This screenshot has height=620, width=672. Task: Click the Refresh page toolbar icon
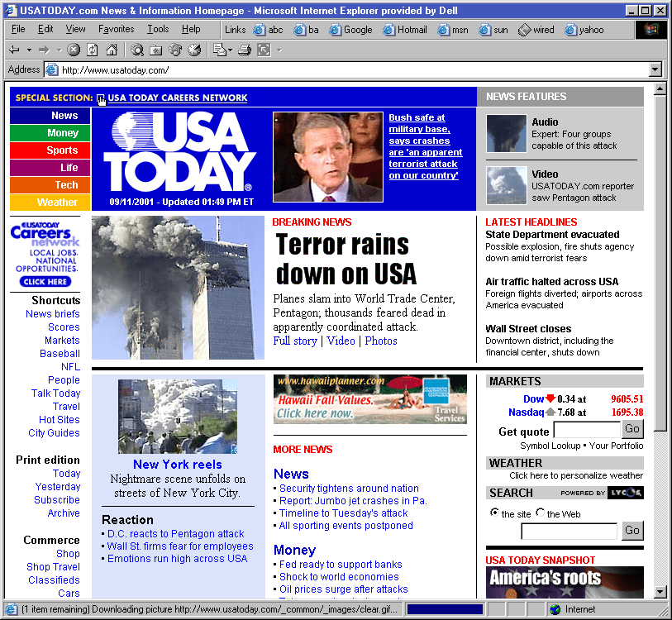pos(93,50)
